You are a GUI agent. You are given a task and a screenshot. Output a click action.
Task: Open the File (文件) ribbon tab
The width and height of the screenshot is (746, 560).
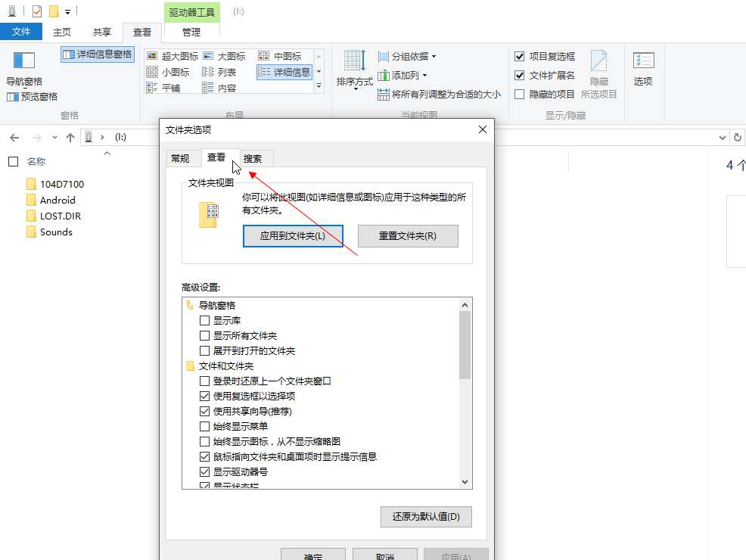point(21,31)
